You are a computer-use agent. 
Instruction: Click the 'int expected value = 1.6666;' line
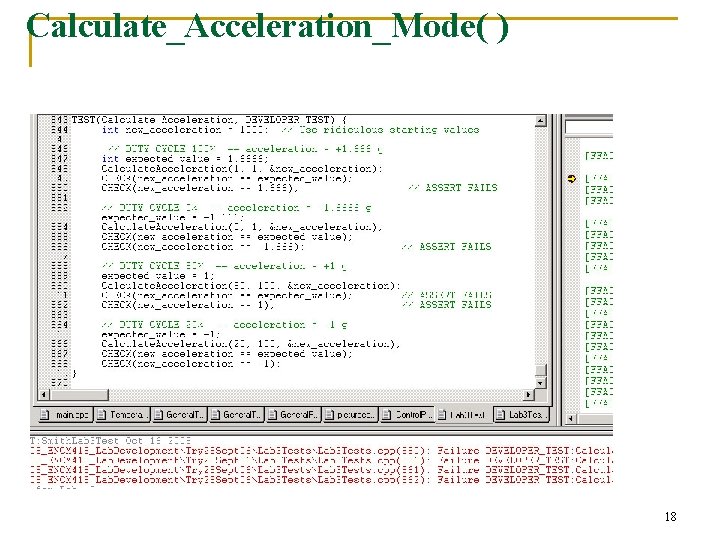185,159
